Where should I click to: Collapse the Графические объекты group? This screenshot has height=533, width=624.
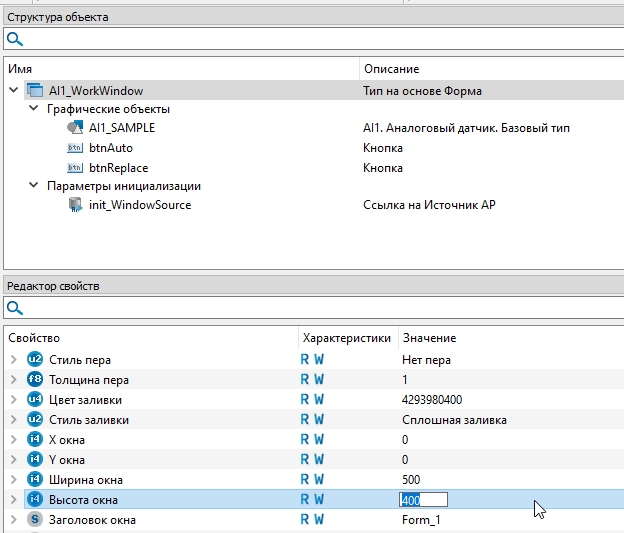33,109
